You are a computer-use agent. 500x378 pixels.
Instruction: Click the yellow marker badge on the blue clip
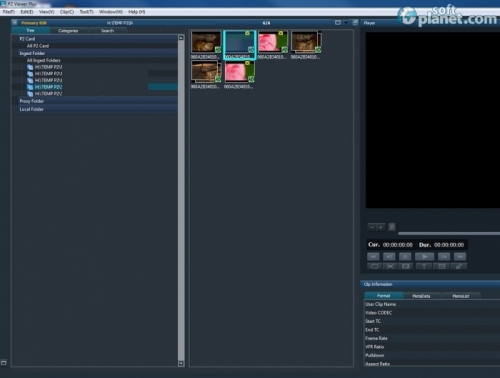[x=247, y=33]
